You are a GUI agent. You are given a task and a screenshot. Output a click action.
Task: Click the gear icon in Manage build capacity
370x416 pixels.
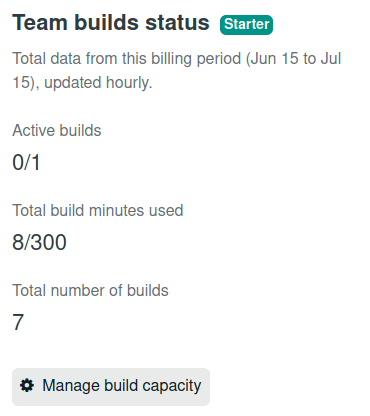[27, 386]
